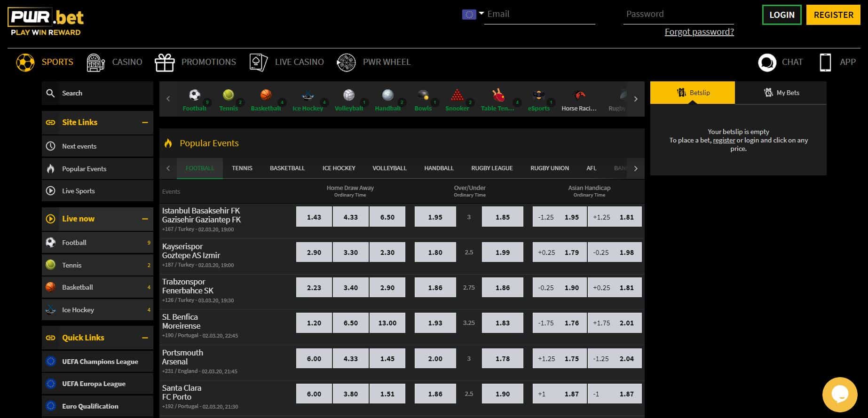
Task: Open UEFA Champions League quick link
Action: [97, 362]
